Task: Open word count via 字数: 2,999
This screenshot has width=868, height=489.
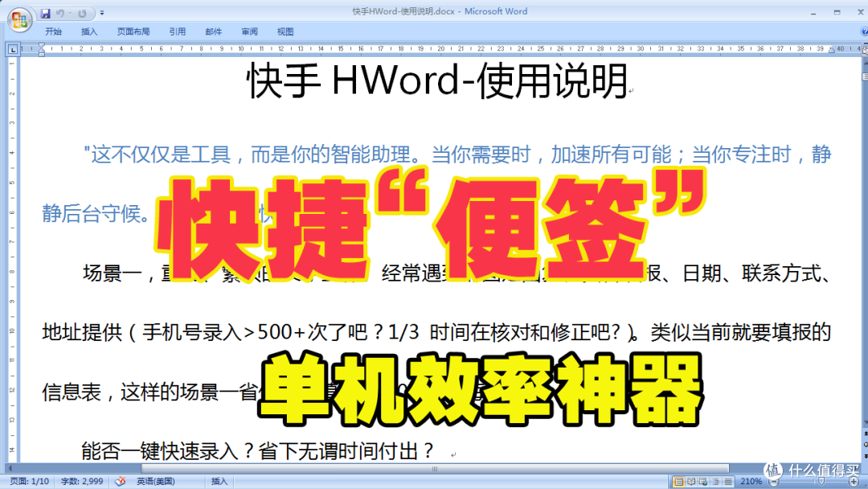Action: pyautogui.click(x=82, y=481)
